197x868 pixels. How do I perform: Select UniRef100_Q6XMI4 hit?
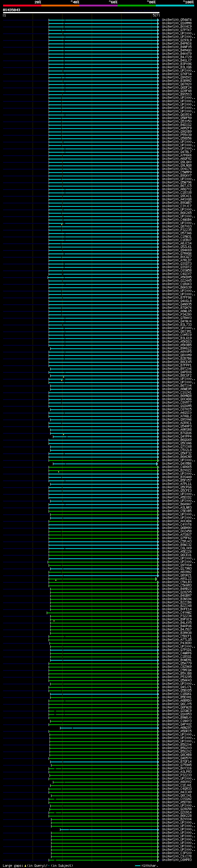(x=177, y=115)
